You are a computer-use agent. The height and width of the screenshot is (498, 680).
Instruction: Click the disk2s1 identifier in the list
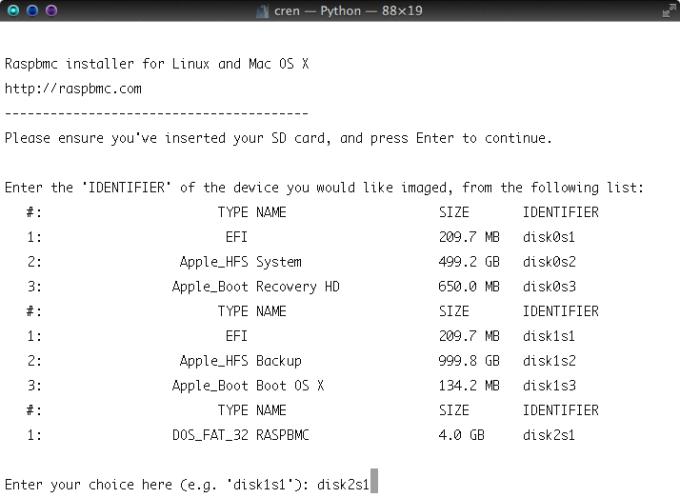pos(549,435)
